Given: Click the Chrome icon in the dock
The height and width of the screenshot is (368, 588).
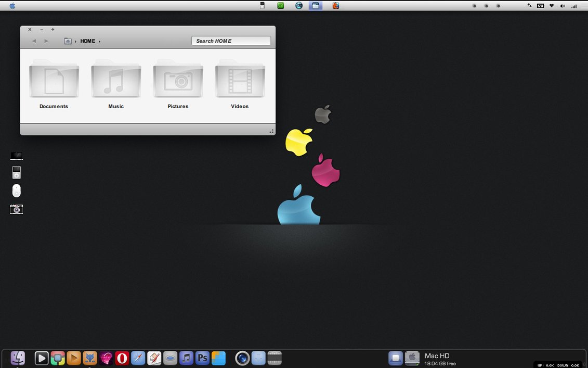Looking at the screenshot, I should pos(58,358).
